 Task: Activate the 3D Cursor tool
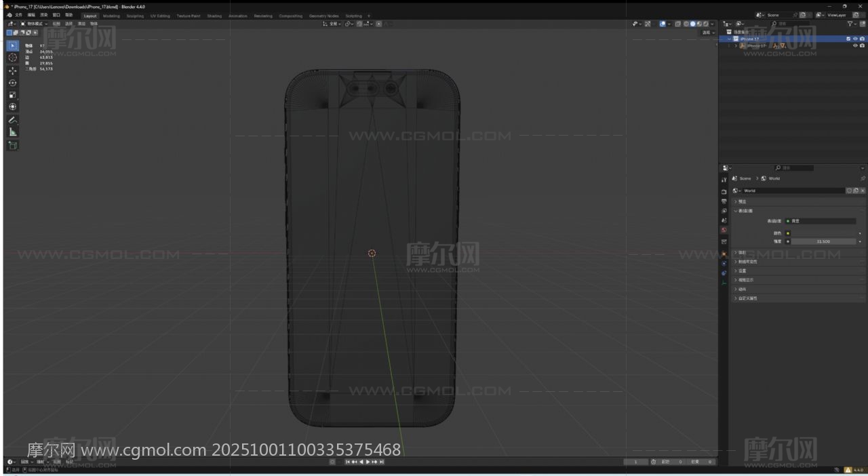[12, 58]
